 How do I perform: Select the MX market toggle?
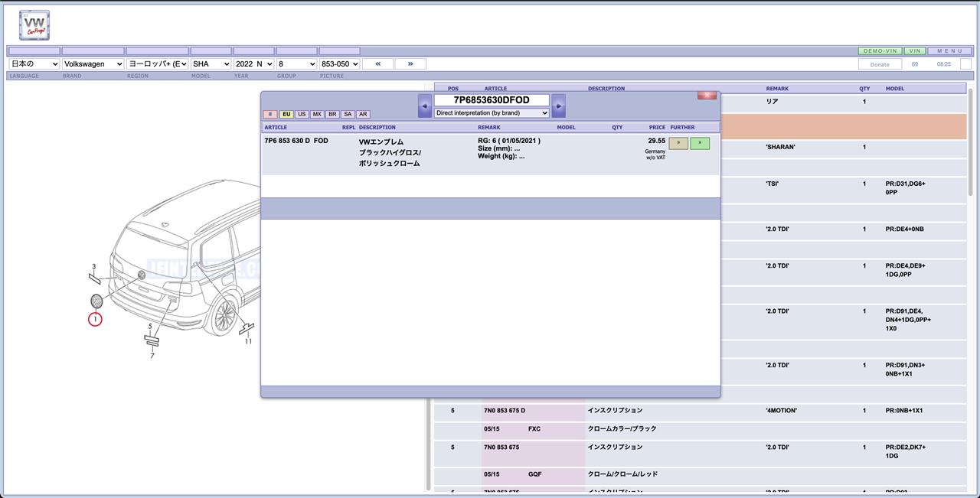click(x=317, y=114)
